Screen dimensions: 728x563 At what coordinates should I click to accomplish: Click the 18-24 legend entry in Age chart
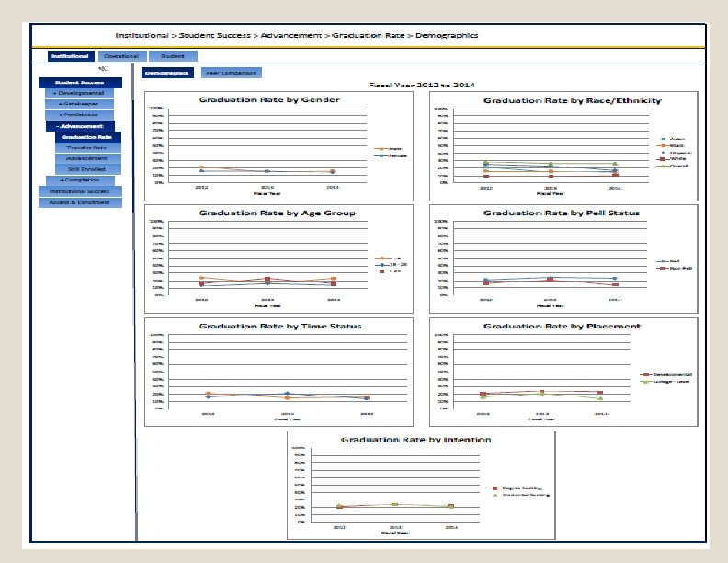point(392,265)
